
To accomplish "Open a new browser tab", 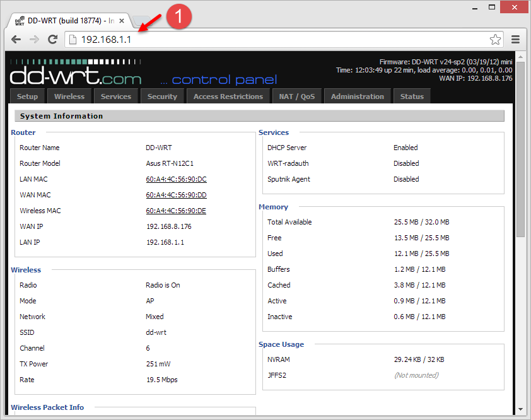I will 141,21.
